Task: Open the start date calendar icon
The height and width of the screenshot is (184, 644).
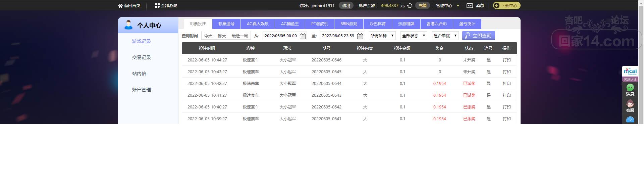Action: tap(303, 36)
